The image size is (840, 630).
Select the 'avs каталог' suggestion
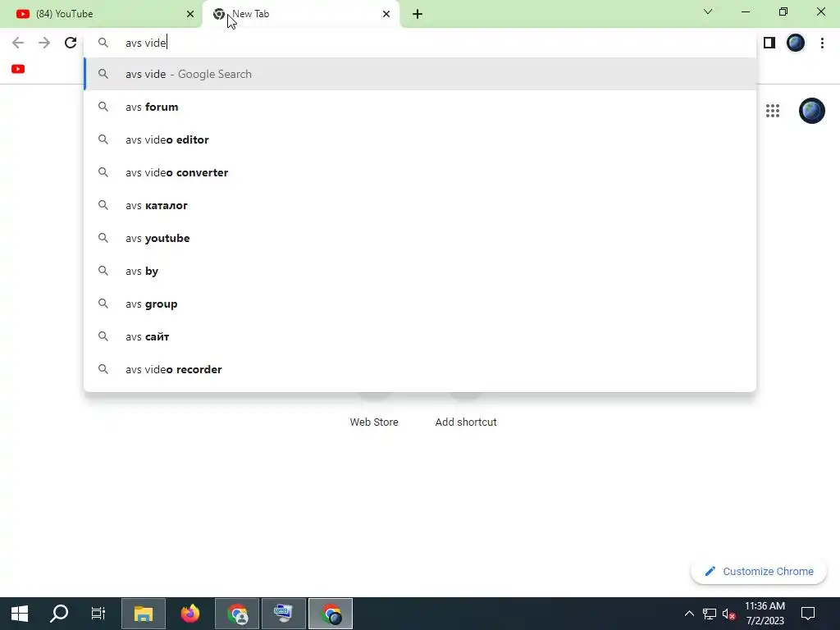tap(420, 205)
